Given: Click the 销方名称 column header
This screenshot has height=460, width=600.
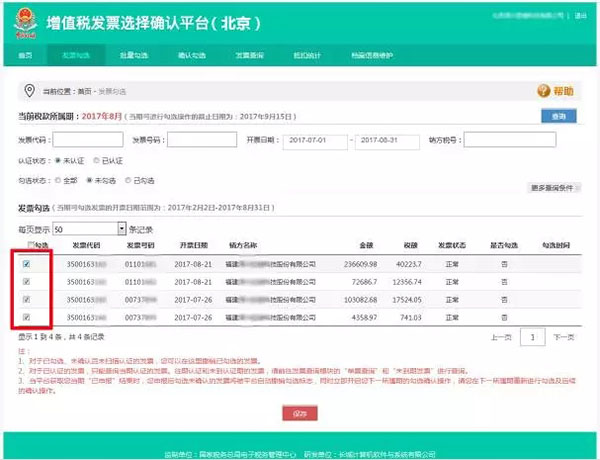Looking at the screenshot, I should point(243,245).
